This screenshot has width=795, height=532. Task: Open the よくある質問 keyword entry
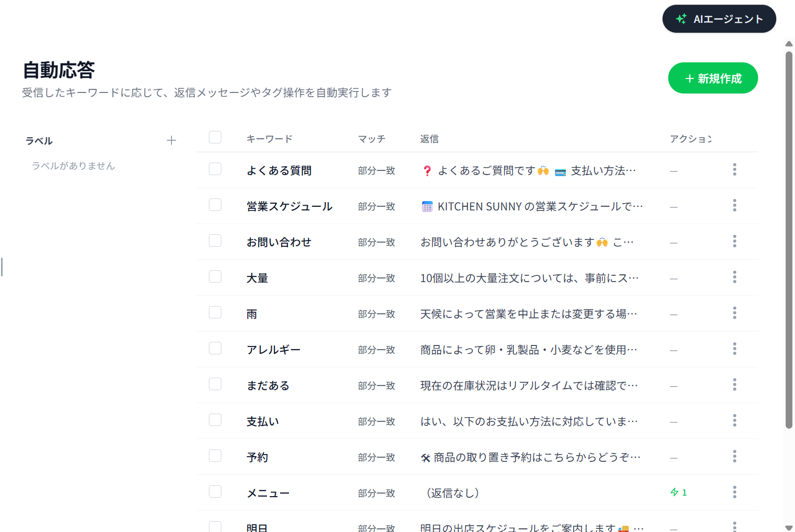pos(279,170)
